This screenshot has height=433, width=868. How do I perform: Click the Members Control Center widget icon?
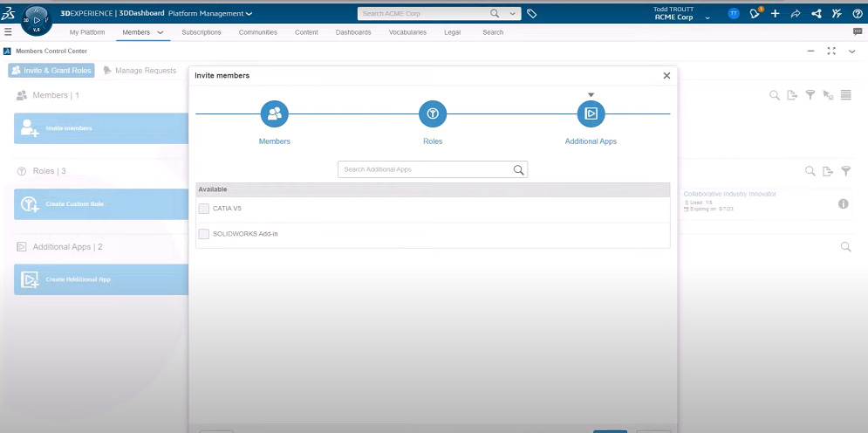(7, 51)
